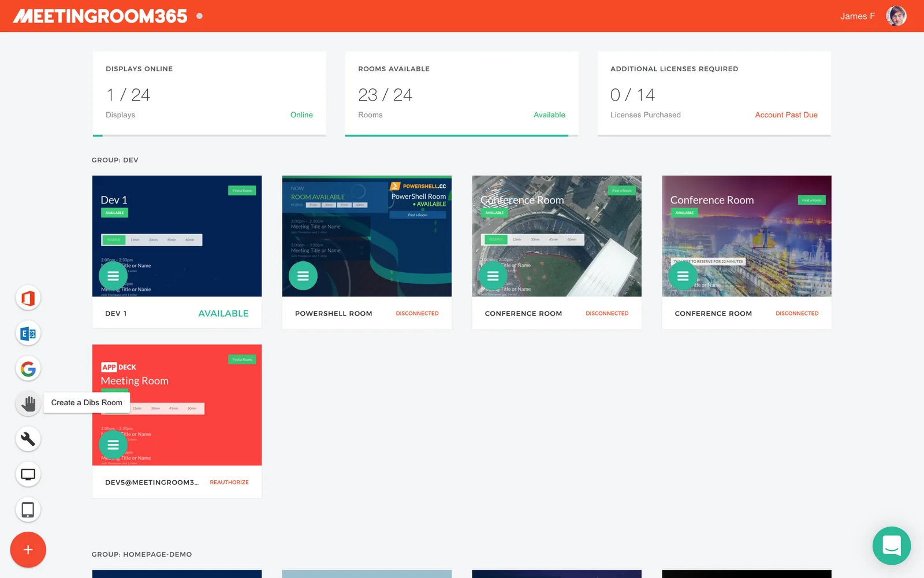Click the James F username
Screen dimensions: 924x578
pyautogui.click(x=857, y=16)
